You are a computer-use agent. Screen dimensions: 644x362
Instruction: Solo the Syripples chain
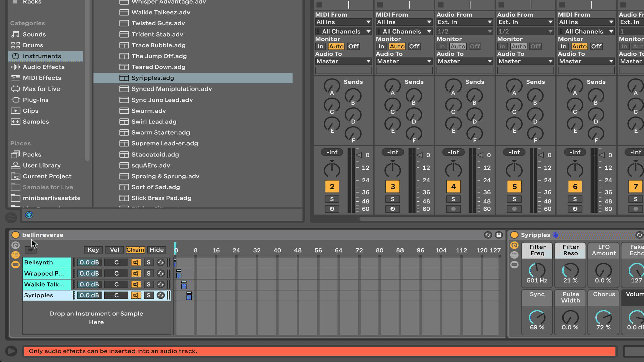[149, 295]
